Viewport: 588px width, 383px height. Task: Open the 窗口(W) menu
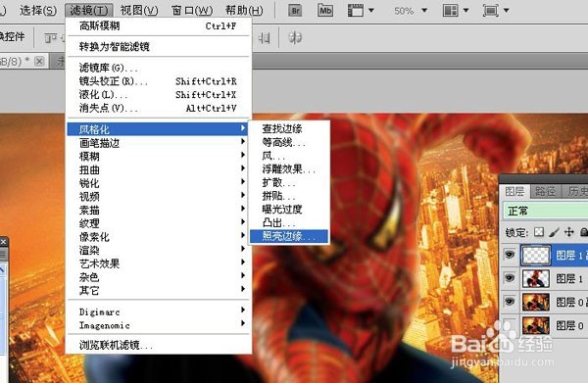192,10
